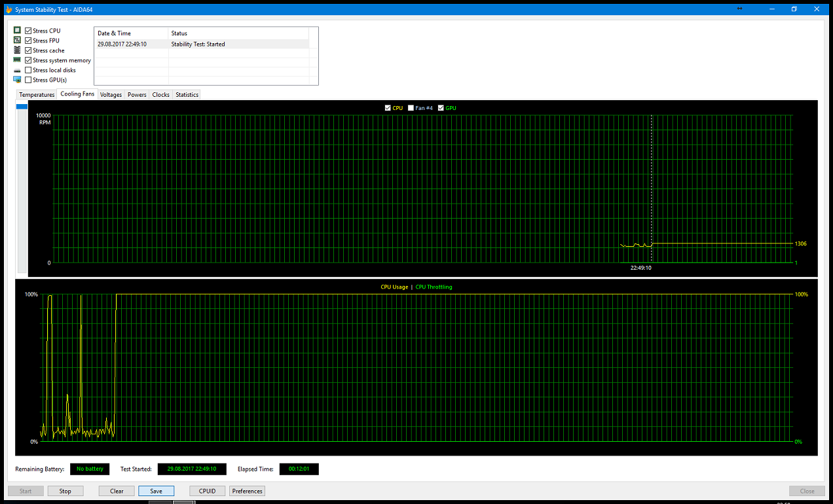The width and height of the screenshot is (833, 504).
Task: Click the No battery status field
Action: (90, 469)
